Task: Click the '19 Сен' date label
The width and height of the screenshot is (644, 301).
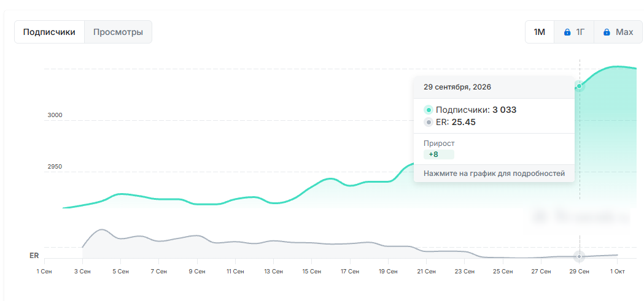Action: [388, 272]
